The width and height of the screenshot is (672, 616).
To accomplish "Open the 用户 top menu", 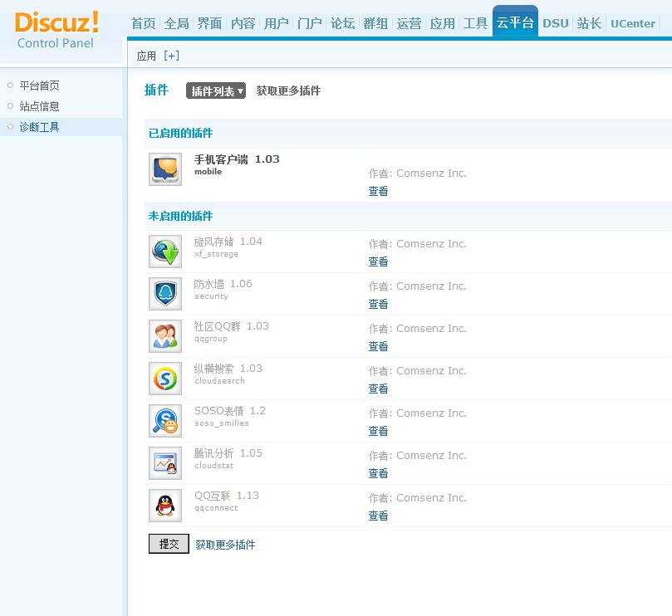I will [276, 23].
